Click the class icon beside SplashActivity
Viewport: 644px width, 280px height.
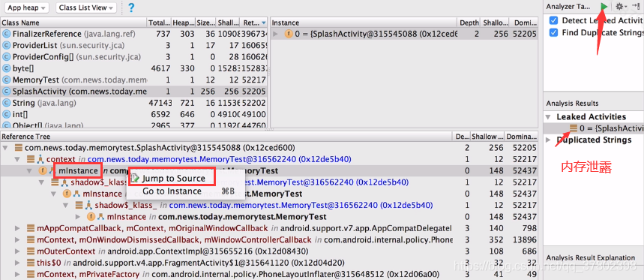coord(6,92)
